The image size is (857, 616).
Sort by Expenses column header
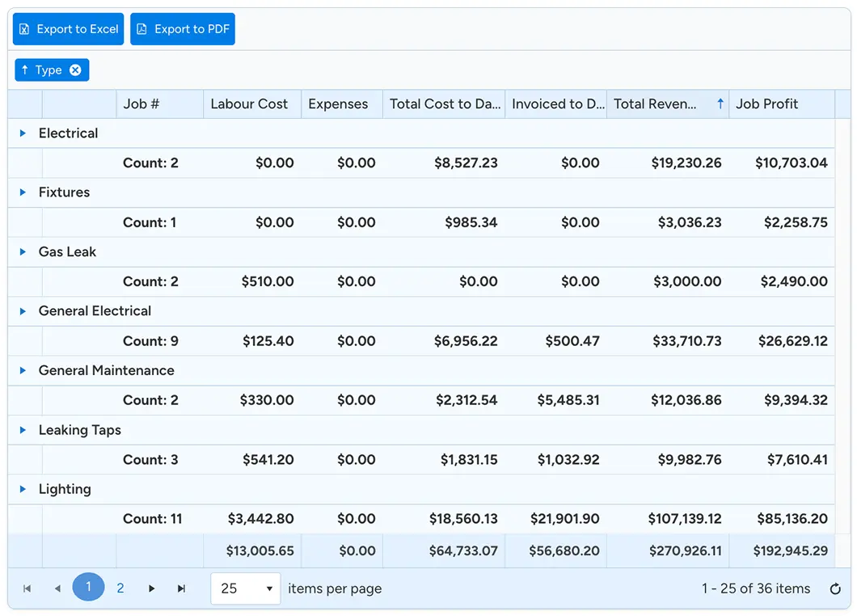(342, 103)
